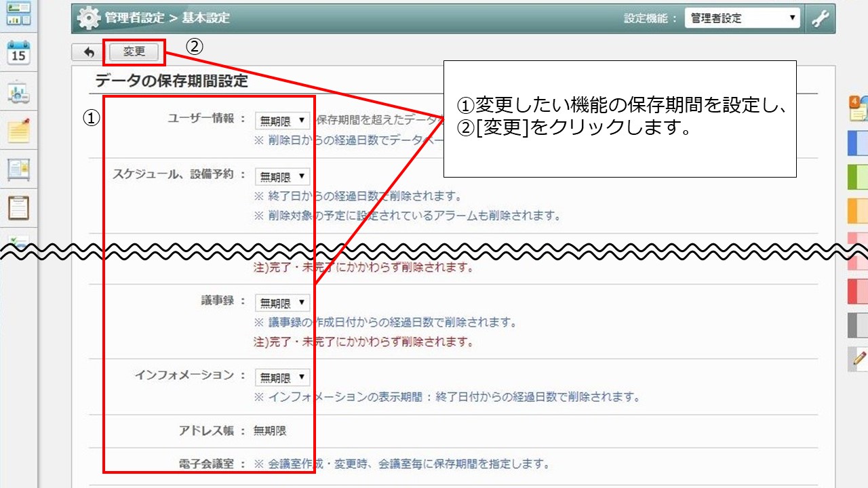Click the red 注) warning under 議事録 note

(363, 342)
